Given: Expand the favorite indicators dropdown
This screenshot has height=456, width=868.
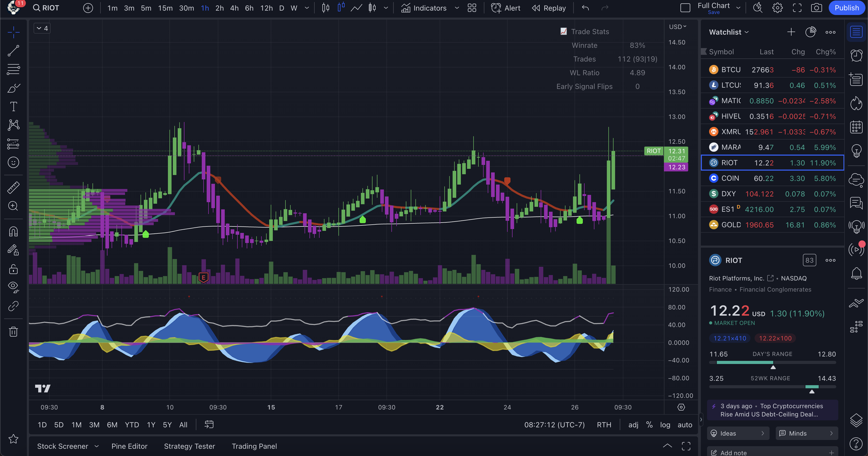Looking at the screenshot, I should (x=456, y=8).
